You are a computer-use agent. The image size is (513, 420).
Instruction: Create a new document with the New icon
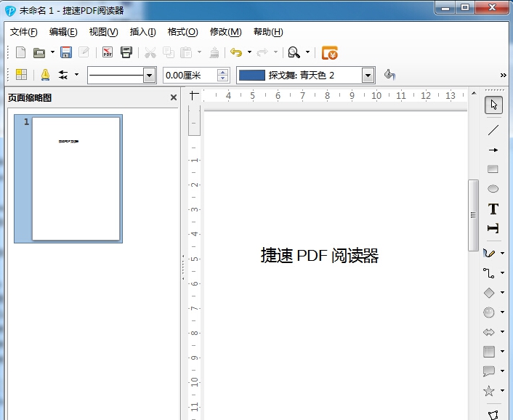click(20, 52)
